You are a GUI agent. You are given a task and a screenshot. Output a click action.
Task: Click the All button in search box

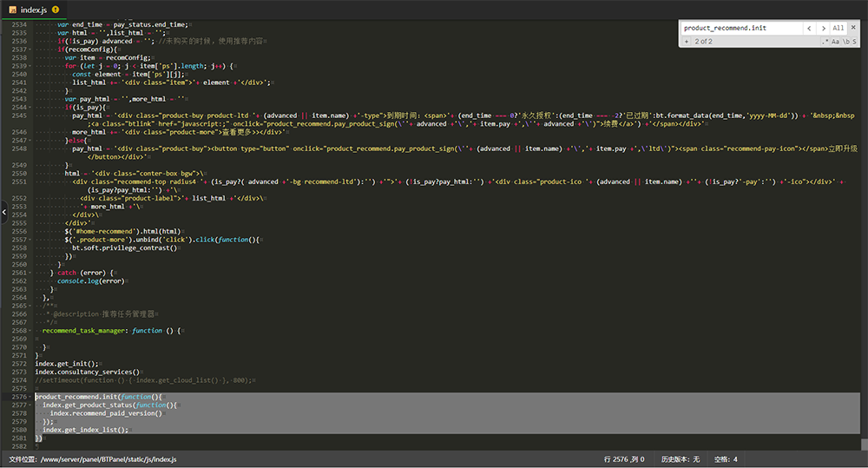click(838, 28)
